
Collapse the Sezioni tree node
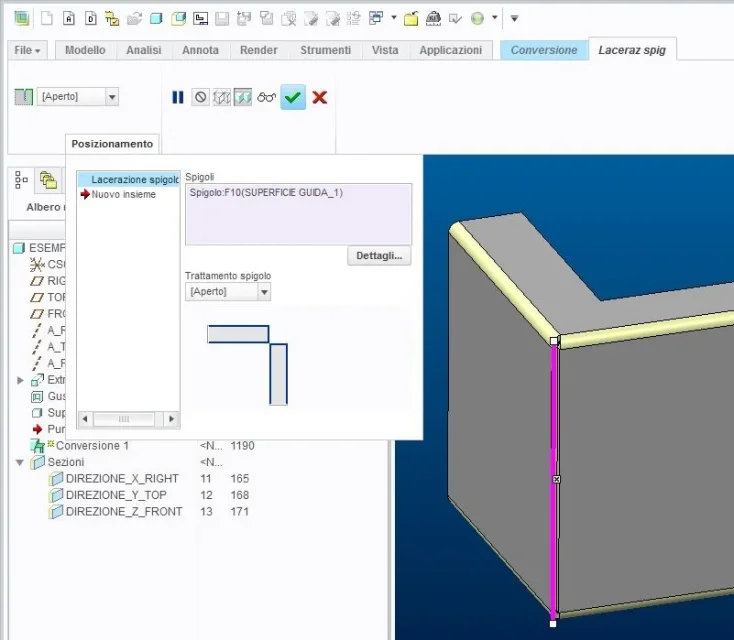coord(21,462)
